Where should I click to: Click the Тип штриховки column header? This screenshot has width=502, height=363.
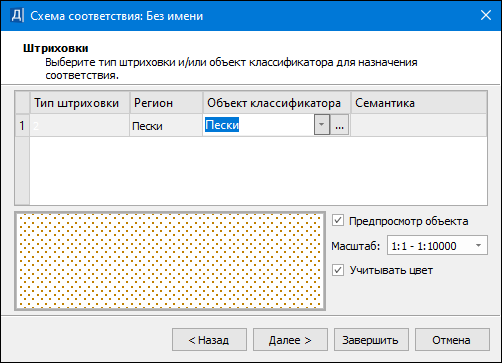(x=79, y=103)
